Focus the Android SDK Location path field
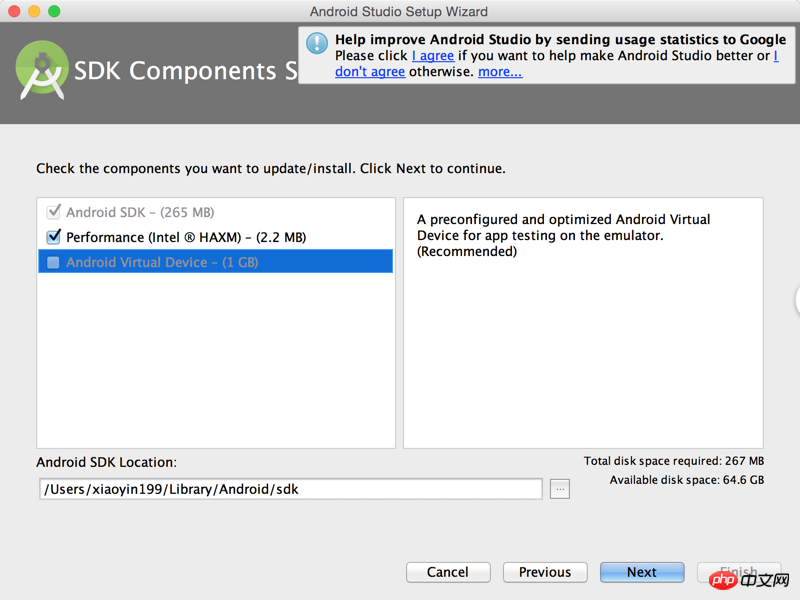This screenshot has width=800, height=600. [291, 489]
